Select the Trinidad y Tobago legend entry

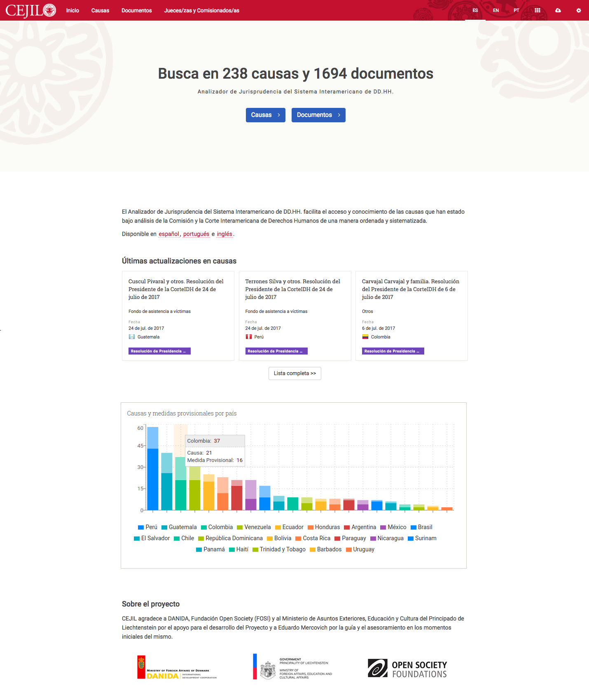pyautogui.click(x=279, y=549)
